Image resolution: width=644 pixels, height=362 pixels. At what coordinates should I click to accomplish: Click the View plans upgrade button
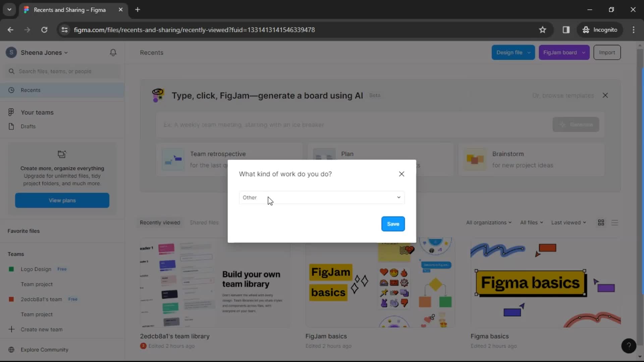click(x=62, y=200)
